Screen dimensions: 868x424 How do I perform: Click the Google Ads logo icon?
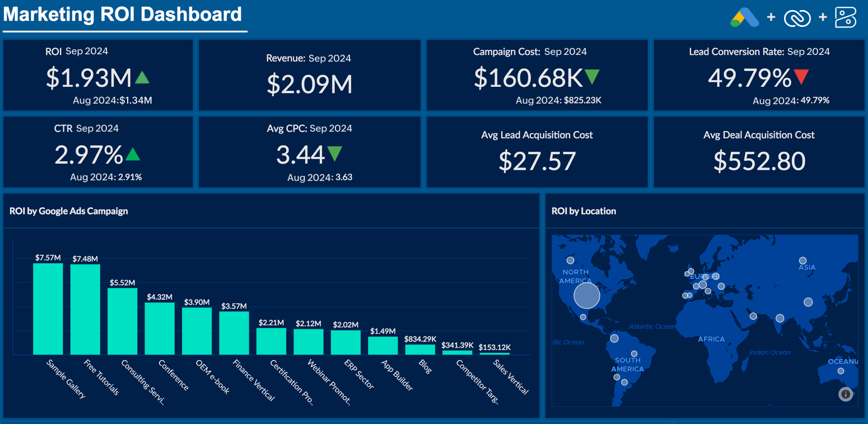point(744,17)
